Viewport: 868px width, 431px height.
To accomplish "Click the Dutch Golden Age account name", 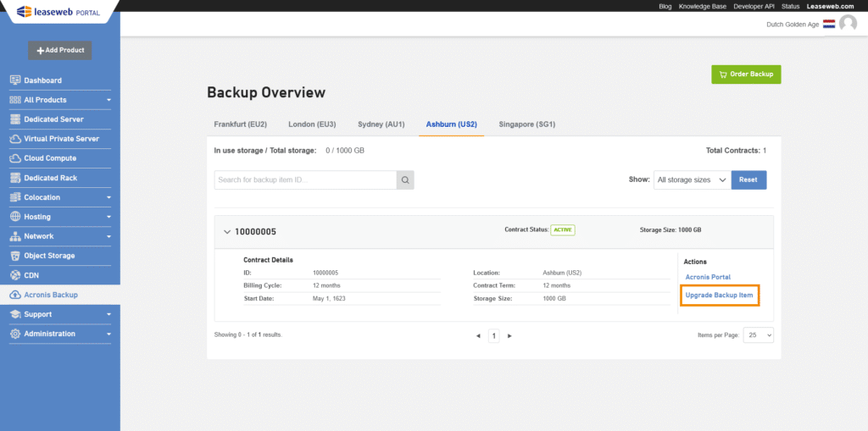I will coord(793,25).
